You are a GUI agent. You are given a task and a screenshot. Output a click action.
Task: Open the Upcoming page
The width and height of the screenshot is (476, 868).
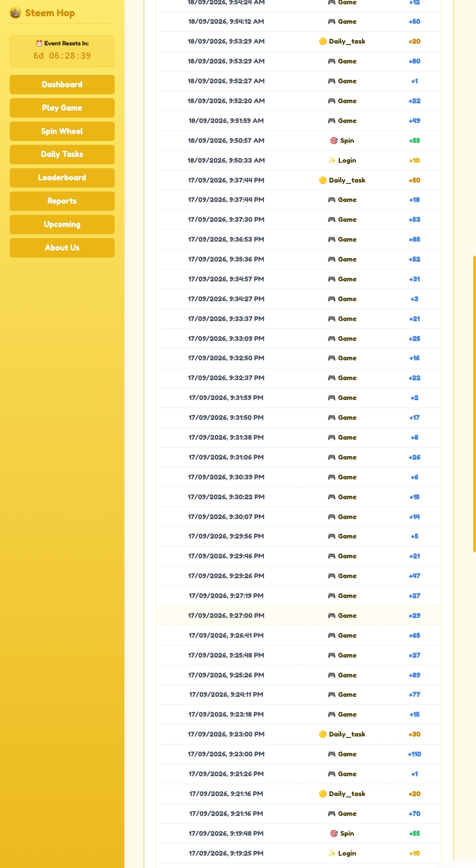[x=62, y=224]
